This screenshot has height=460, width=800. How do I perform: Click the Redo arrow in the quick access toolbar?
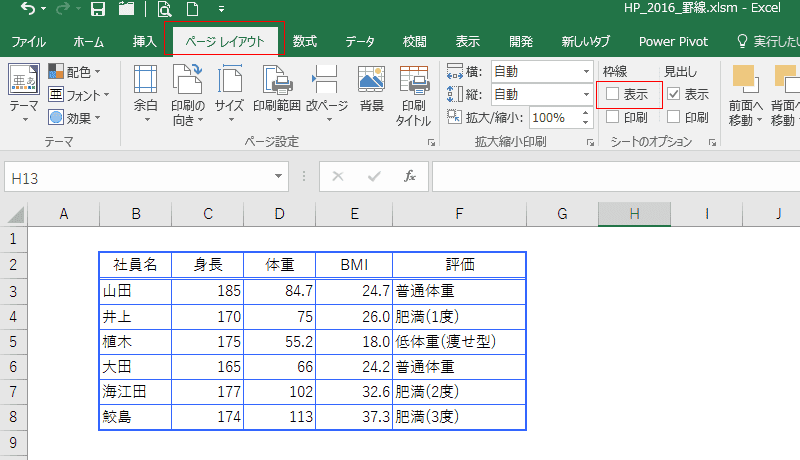[x=63, y=9]
